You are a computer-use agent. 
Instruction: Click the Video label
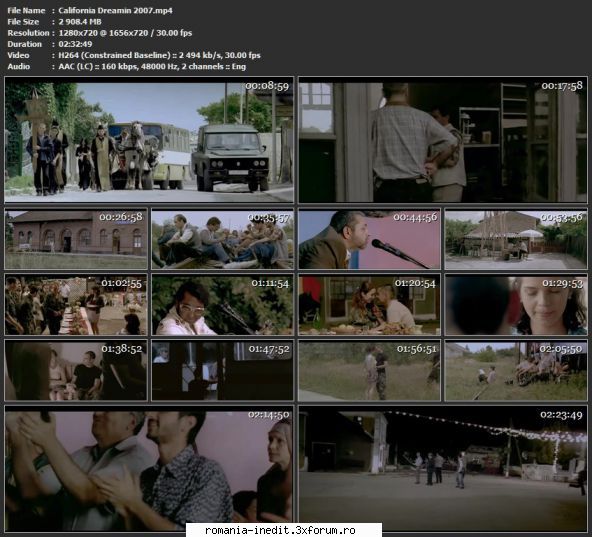tap(18, 55)
